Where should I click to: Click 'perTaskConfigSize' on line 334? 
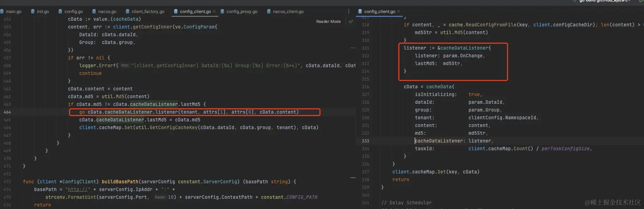click(x=565, y=148)
